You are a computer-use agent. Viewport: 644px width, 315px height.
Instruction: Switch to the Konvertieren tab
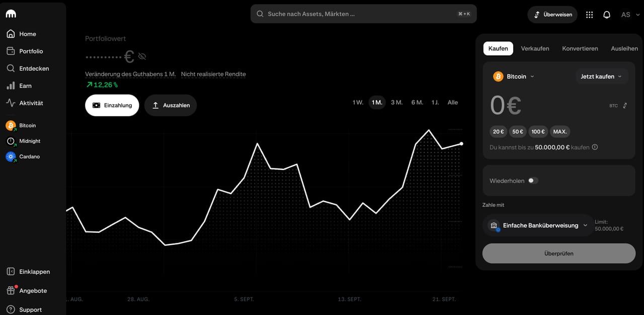pos(580,48)
